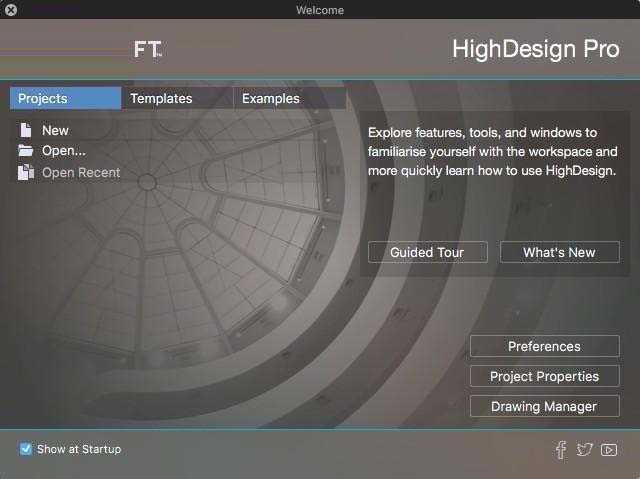Open the What's New button
The image size is (640, 479).
560,252
